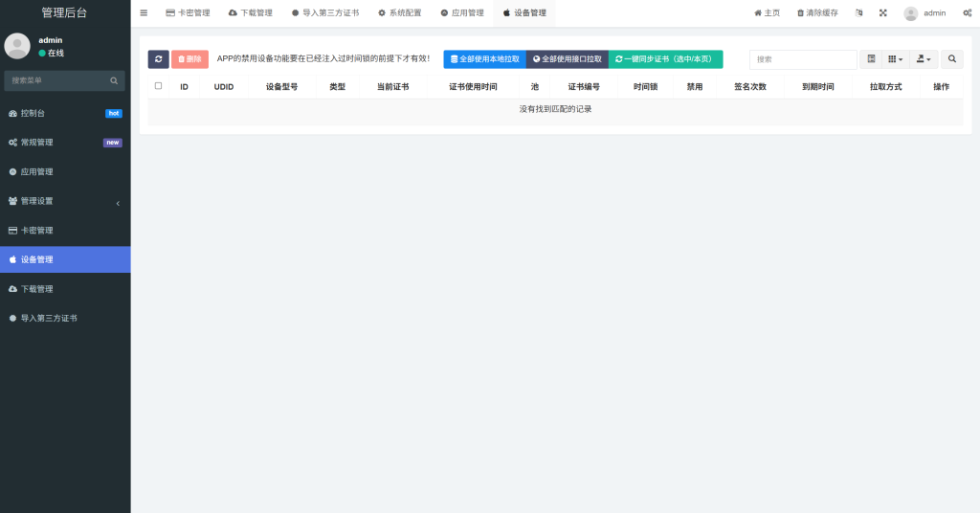The height and width of the screenshot is (513, 980).
Task: Click the magnifier search button beside table toolbar
Action: pyautogui.click(x=951, y=59)
